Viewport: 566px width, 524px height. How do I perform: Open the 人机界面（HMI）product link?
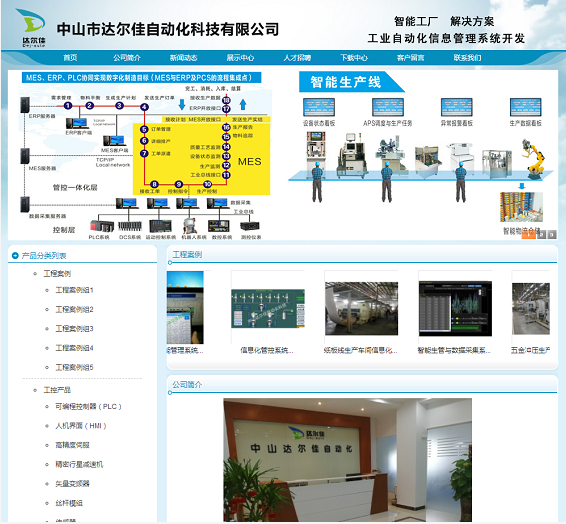pos(81,426)
